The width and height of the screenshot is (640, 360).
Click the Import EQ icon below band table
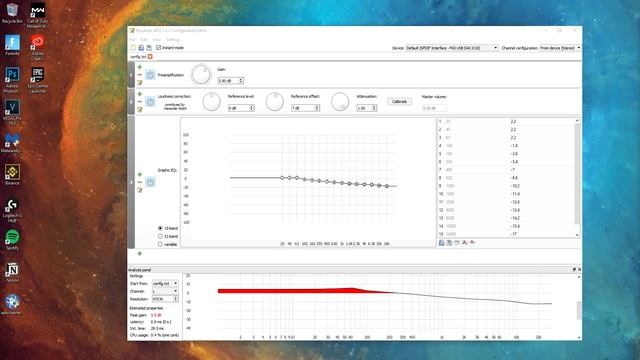[441, 243]
